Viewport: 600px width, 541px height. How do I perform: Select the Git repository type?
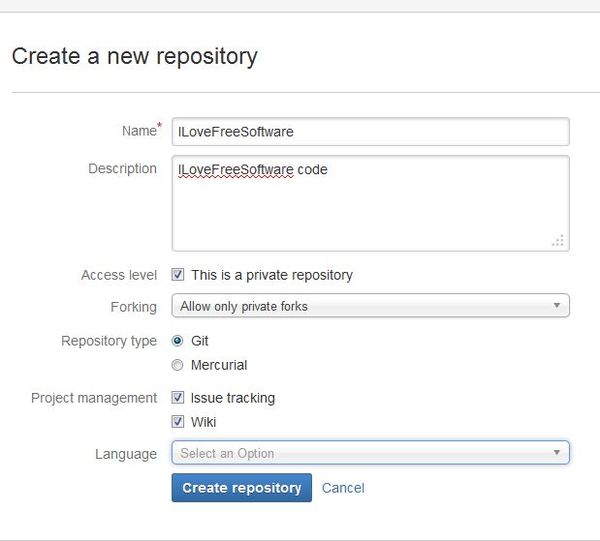click(178, 341)
